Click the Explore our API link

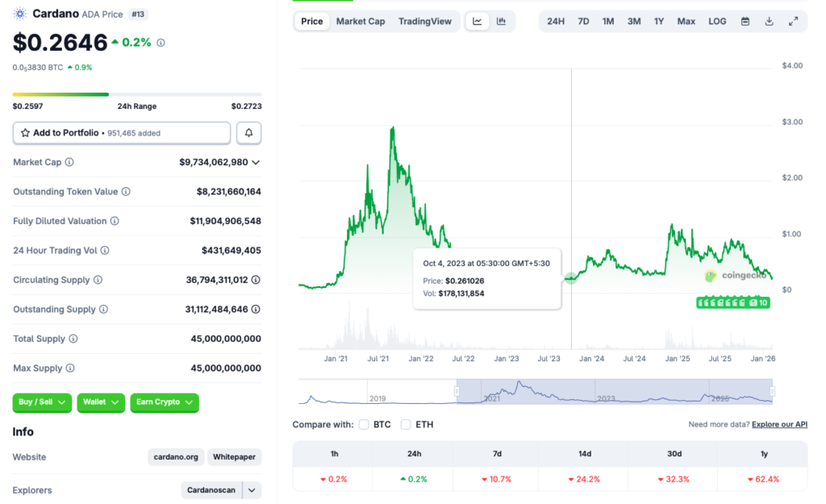(x=778, y=423)
